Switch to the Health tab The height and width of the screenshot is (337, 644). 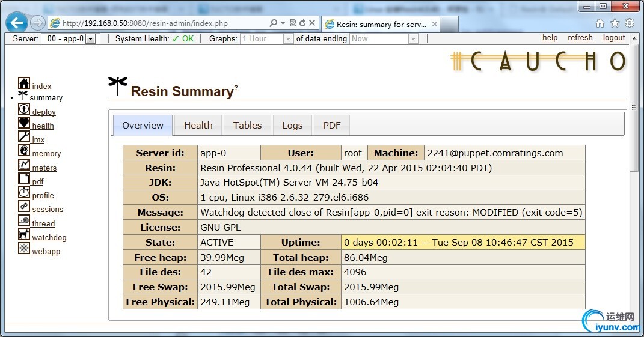pyautogui.click(x=198, y=125)
